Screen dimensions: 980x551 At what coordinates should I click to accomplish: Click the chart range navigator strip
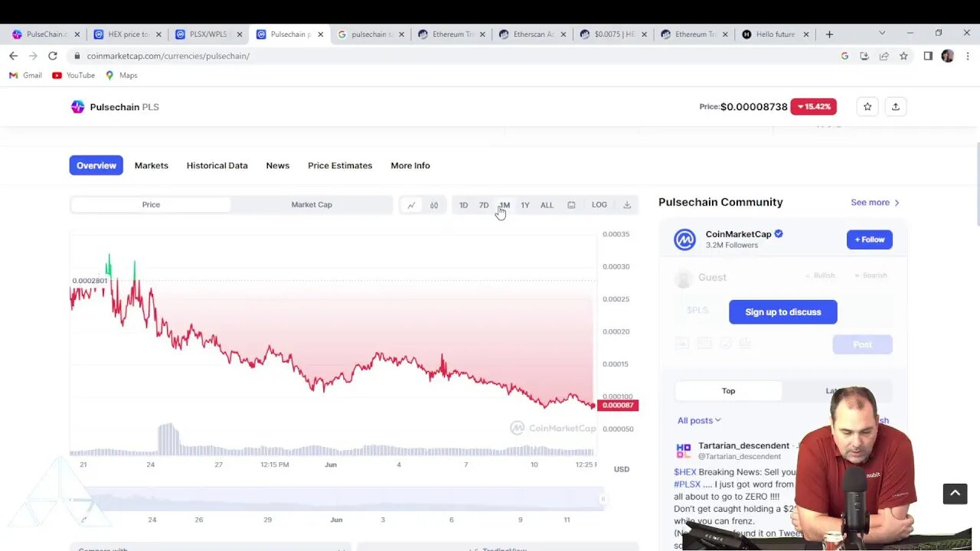337,500
